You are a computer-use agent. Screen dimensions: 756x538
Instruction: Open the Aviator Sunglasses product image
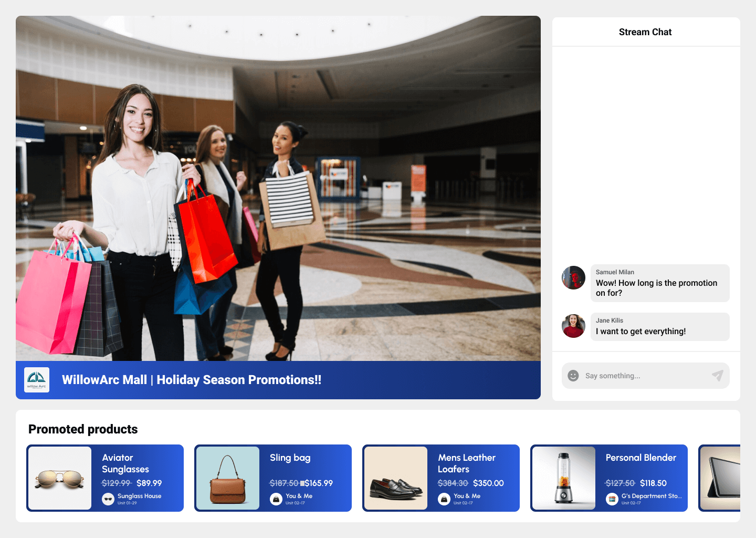point(60,478)
